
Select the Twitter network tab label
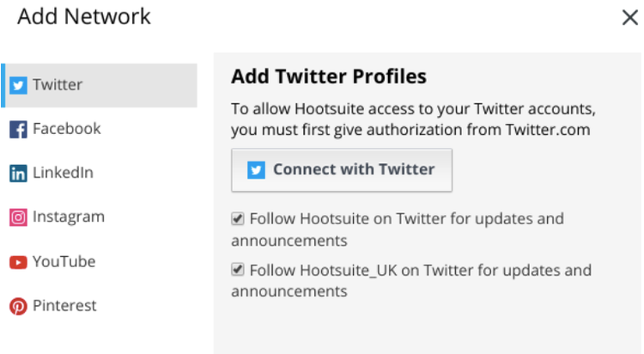point(58,85)
